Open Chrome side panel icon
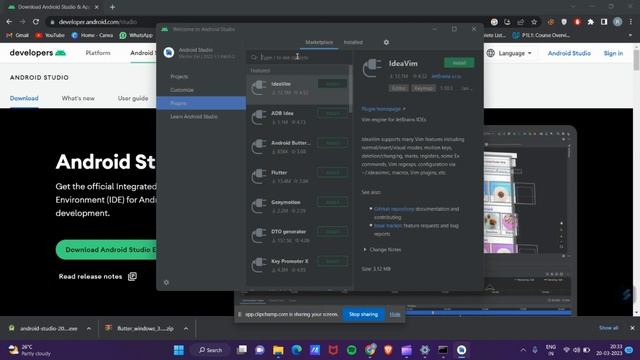Screen dimensions: 640x360 tap(604, 22)
